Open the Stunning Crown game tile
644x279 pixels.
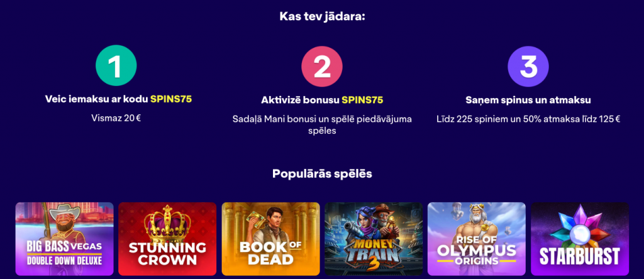(167, 239)
